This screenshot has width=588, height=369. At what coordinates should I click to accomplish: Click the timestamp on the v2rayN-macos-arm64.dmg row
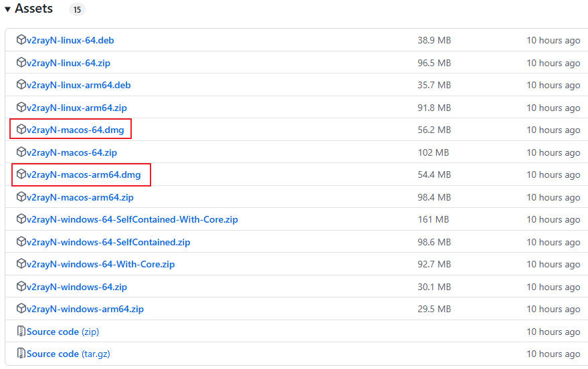coord(553,175)
